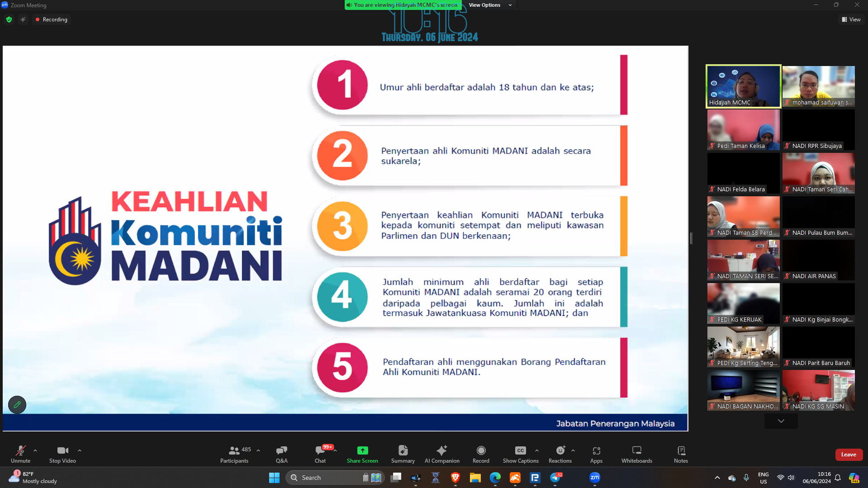This screenshot has height=488, width=868.
Task: Select NADI Felda Belara video tile
Action: 743,173
